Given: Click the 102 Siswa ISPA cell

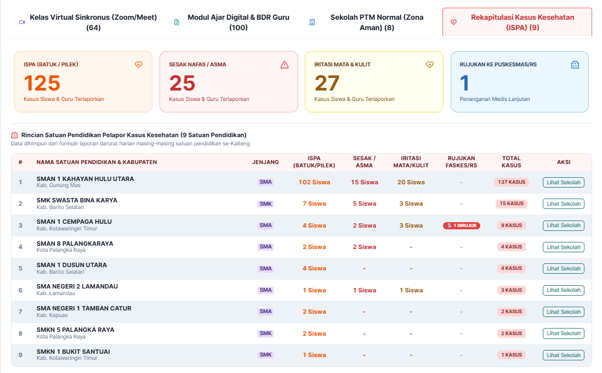Looking at the screenshot, I should coord(314,182).
